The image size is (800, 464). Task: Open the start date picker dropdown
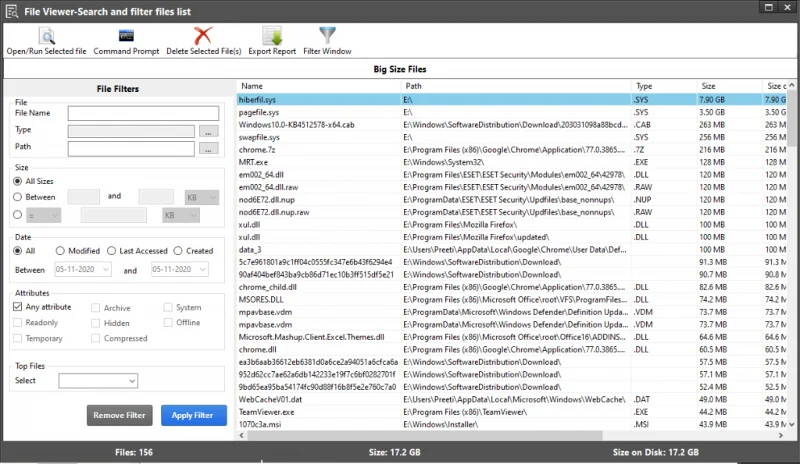(x=106, y=269)
